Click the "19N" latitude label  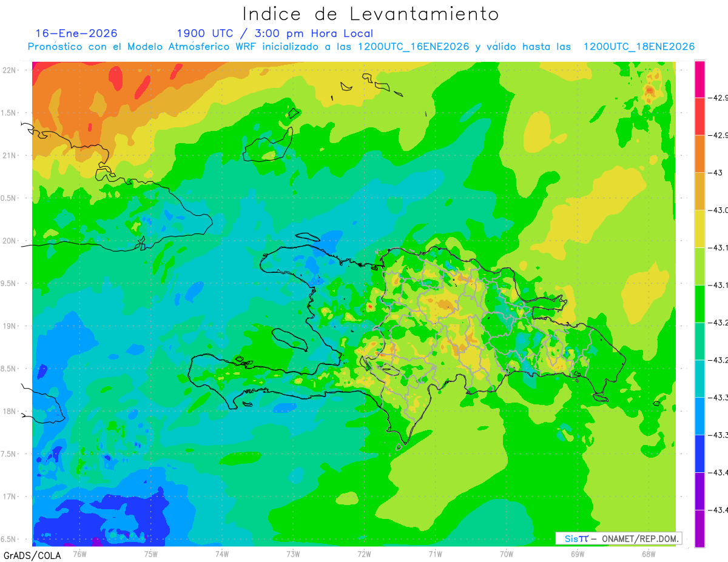(x=10, y=326)
